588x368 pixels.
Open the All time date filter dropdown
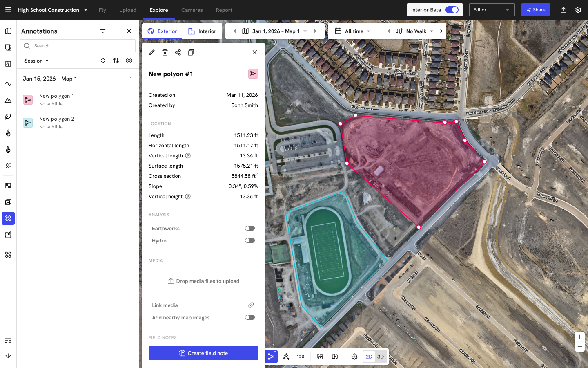[x=354, y=31]
